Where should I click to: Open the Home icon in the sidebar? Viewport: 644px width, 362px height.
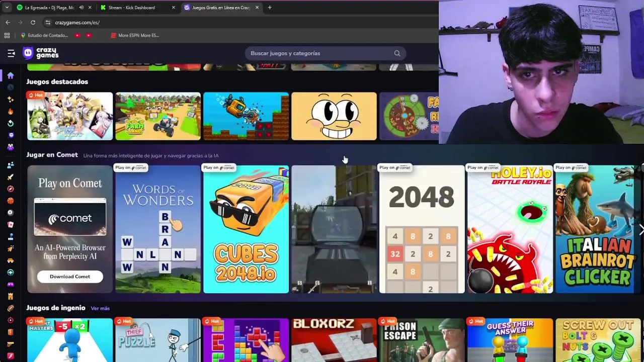(10, 75)
